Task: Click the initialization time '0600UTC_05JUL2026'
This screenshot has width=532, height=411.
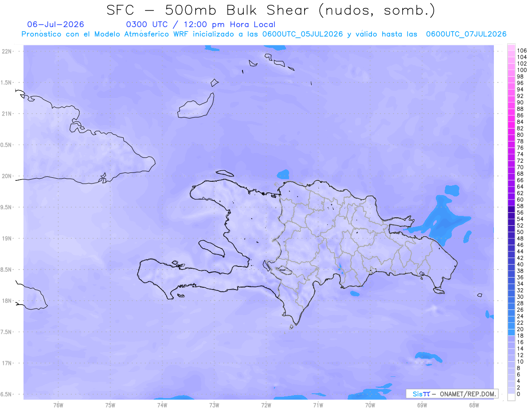Action: coord(302,34)
